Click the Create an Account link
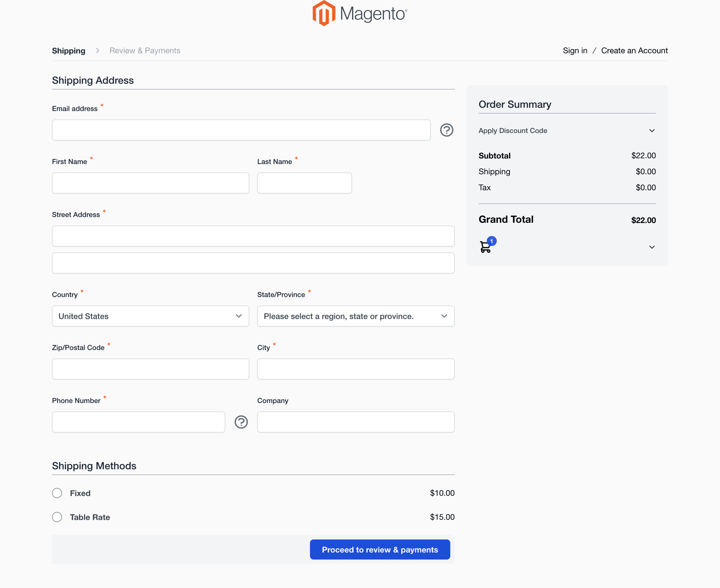Image resolution: width=720 pixels, height=588 pixels. click(634, 50)
